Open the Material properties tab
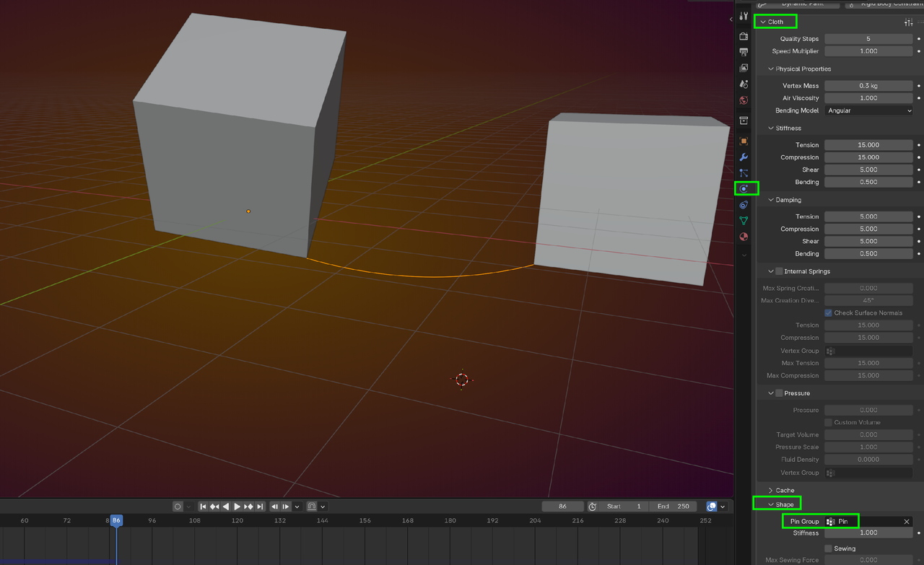Image resolution: width=924 pixels, height=565 pixels. (x=744, y=237)
